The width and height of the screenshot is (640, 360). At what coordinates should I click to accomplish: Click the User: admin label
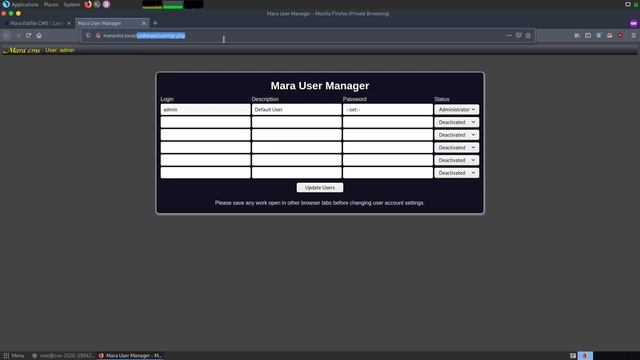(x=60, y=50)
